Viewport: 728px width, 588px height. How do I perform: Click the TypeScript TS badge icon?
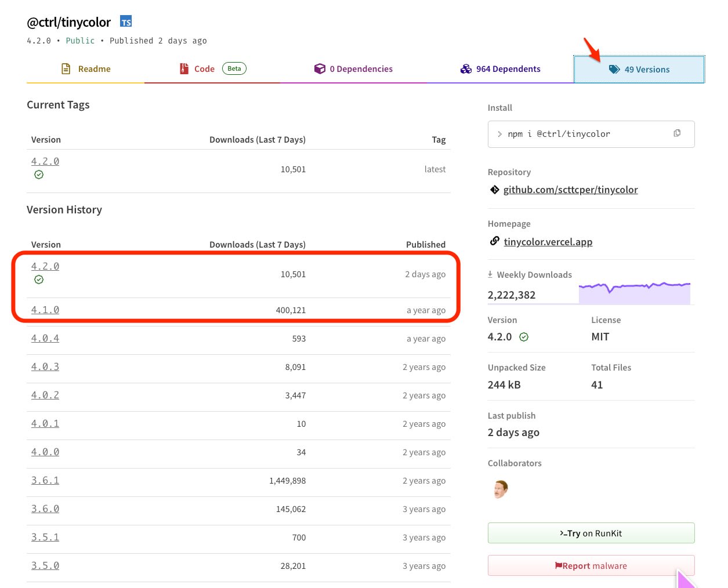pyautogui.click(x=126, y=22)
